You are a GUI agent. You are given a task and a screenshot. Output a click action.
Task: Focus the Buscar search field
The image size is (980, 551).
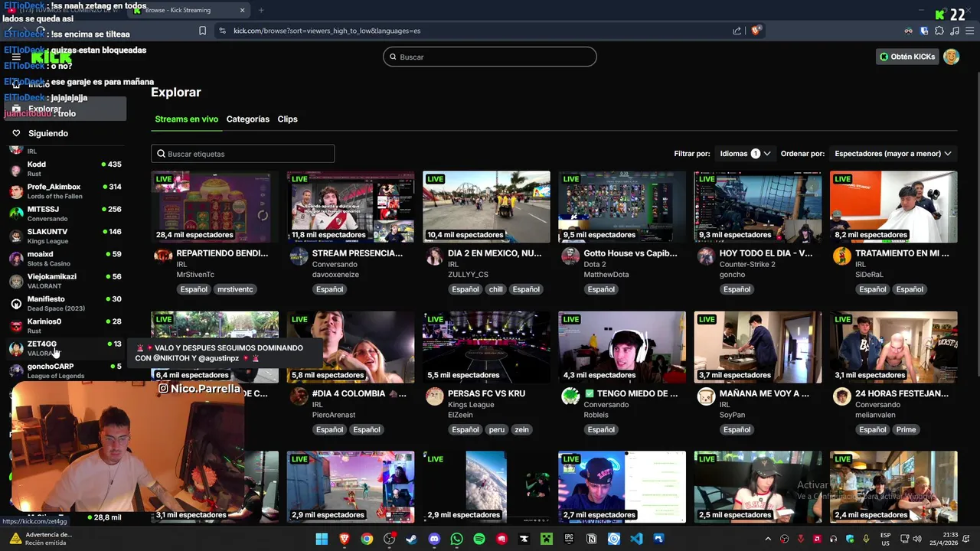tap(490, 57)
